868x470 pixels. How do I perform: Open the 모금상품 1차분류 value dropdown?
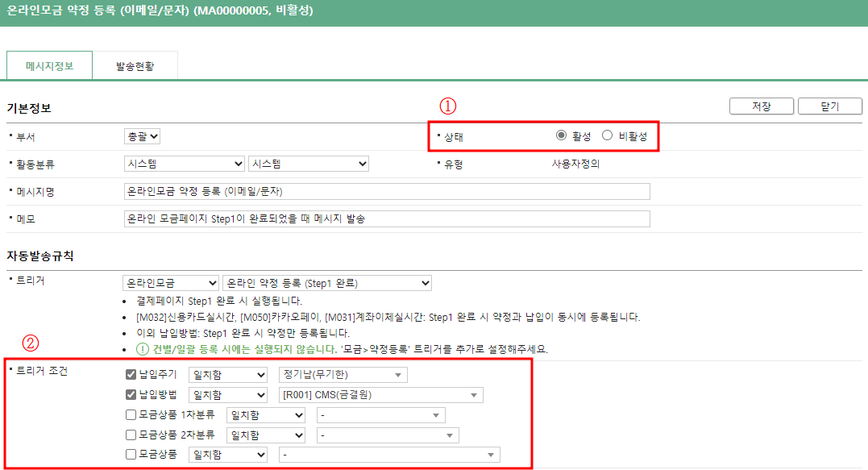[381, 415]
